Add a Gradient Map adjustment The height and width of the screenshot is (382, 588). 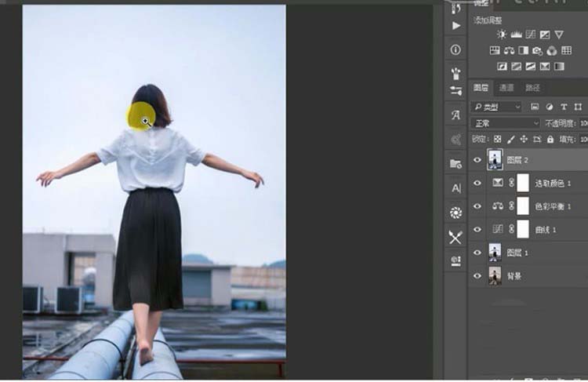click(559, 67)
